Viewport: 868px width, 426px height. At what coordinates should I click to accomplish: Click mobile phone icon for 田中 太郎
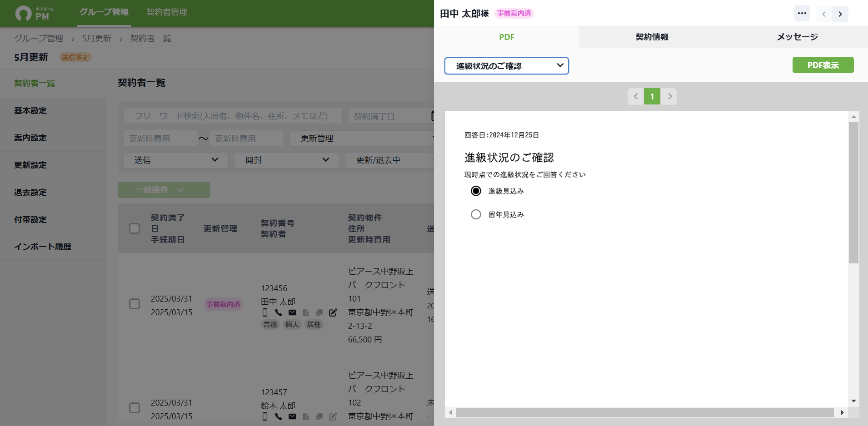click(265, 312)
